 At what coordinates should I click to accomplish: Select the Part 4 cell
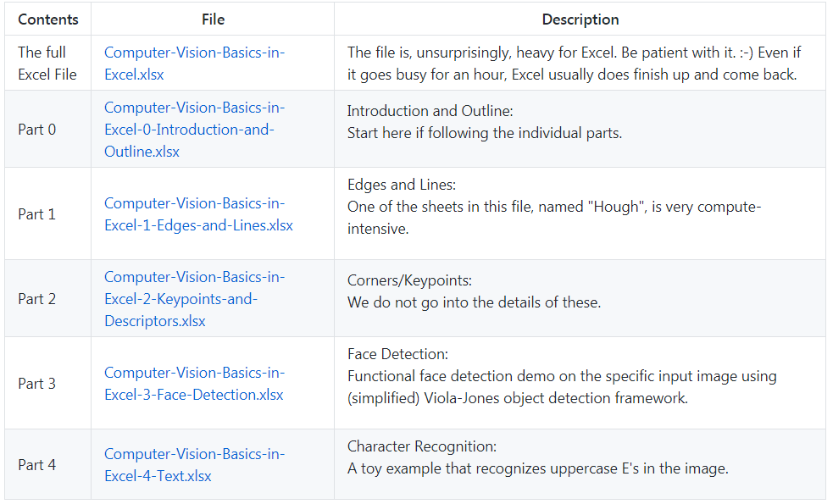coord(37,465)
